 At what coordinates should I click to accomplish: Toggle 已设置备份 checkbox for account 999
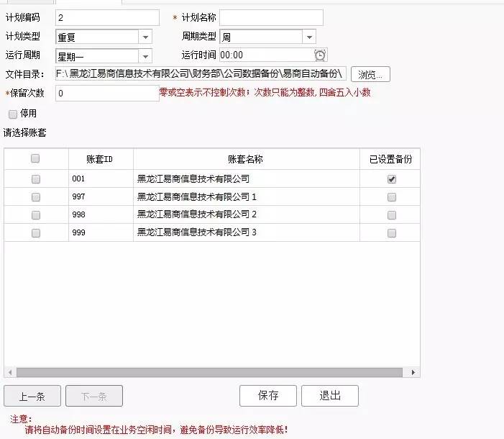(x=392, y=233)
